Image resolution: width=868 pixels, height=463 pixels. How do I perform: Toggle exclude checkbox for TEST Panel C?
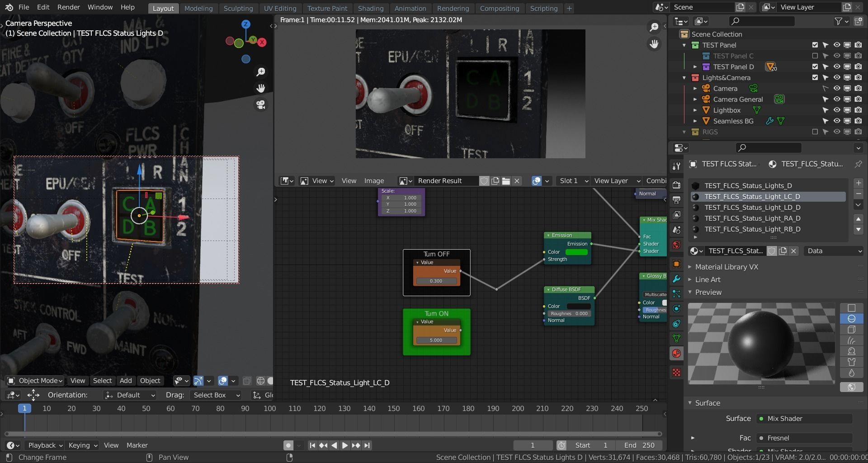815,56
